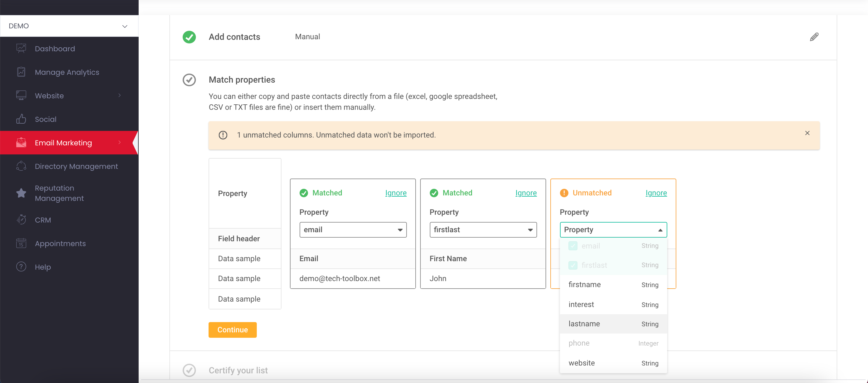Open the email property dropdown

pyautogui.click(x=352, y=229)
